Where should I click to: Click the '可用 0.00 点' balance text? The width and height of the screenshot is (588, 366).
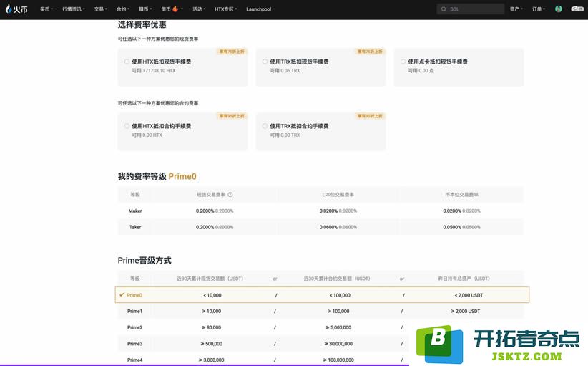click(x=421, y=71)
